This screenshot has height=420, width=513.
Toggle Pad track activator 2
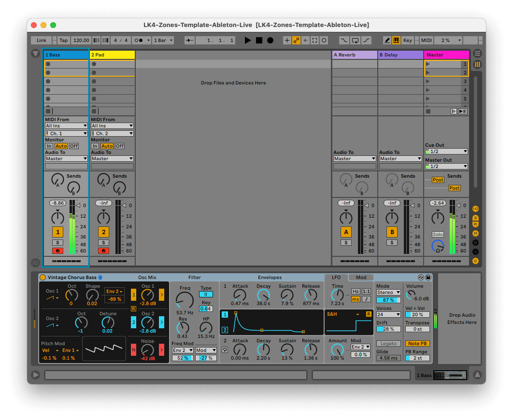tap(103, 232)
